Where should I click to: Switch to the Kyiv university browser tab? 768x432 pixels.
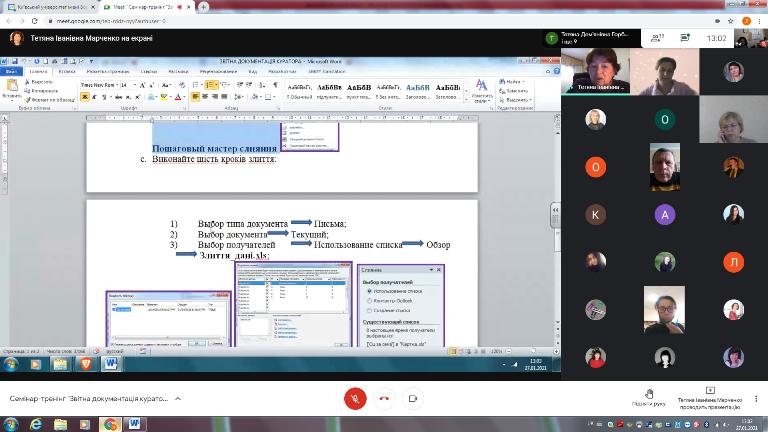pyautogui.click(x=50, y=6)
